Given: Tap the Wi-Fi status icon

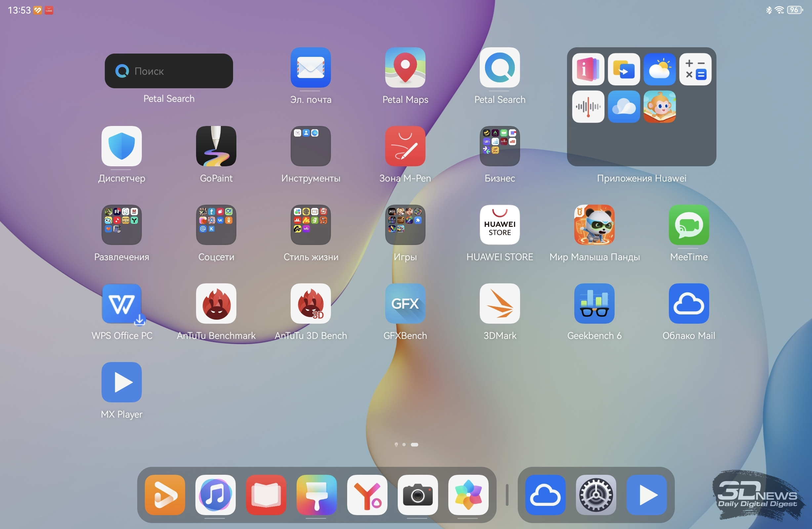Looking at the screenshot, I should point(779,10).
